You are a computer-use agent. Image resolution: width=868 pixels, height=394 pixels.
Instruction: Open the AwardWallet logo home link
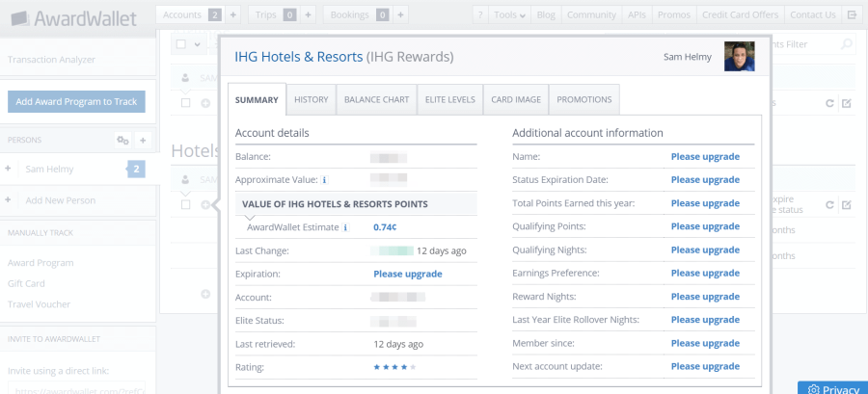pos(73,19)
